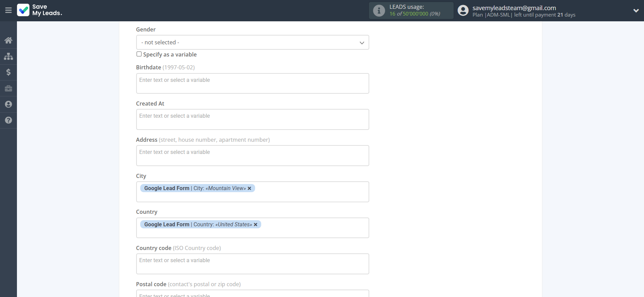Click the Birthdate input field

coord(252,83)
